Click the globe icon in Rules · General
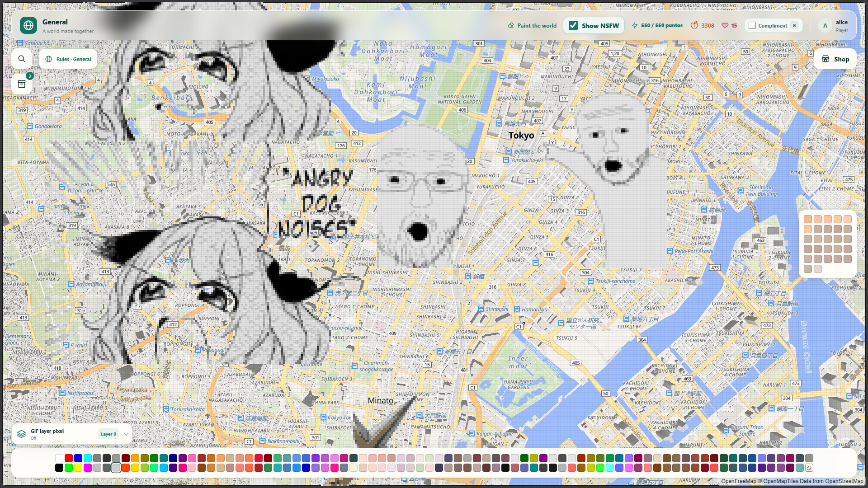Image resolution: width=868 pixels, height=488 pixels. click(x=49, y=59)
